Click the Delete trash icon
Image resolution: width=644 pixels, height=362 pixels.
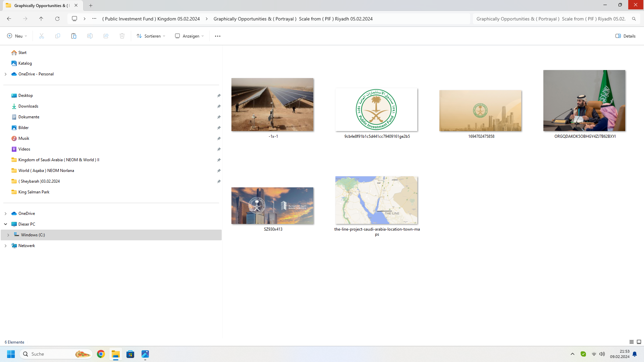(x=122, y=36)
